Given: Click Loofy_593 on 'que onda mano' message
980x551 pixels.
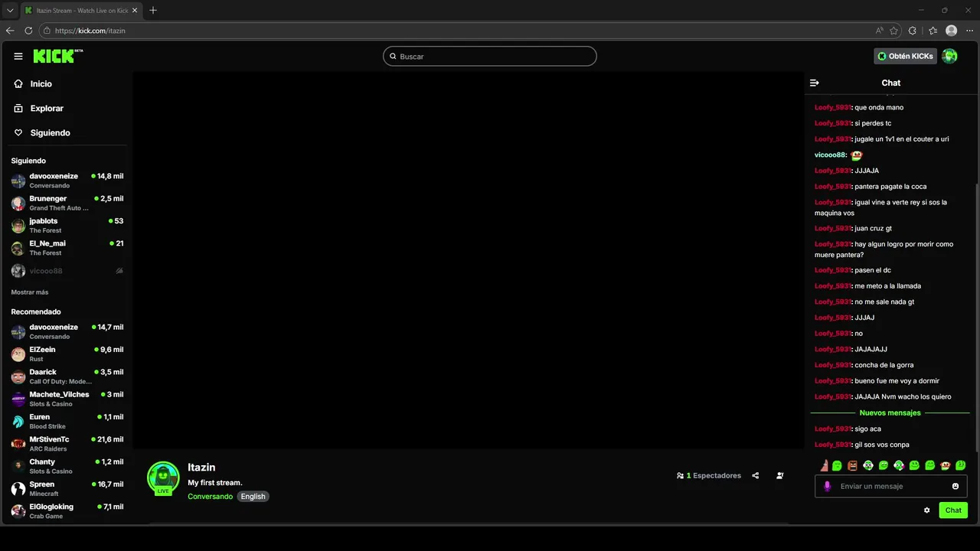Looking at the screenshot, I should tap(833, 108).
